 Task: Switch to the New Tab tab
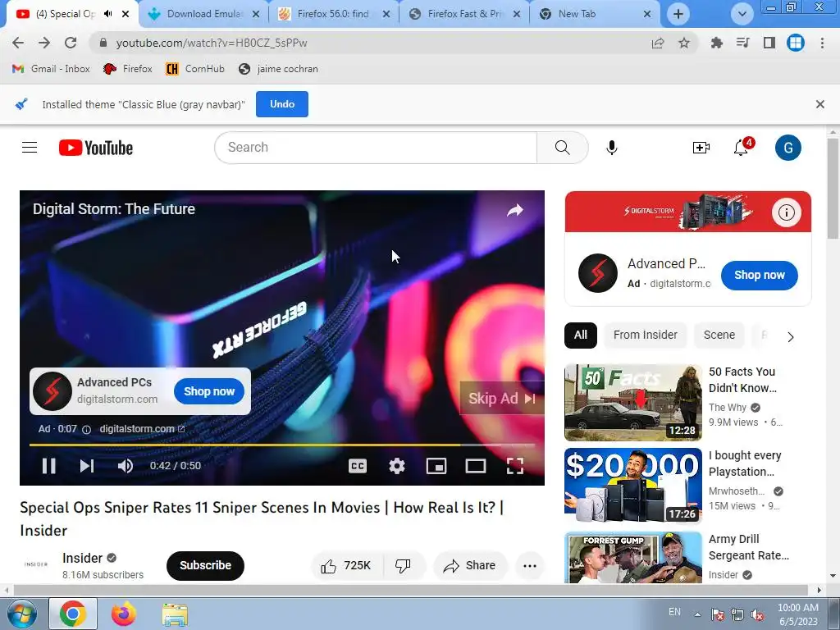coord(595,14)
